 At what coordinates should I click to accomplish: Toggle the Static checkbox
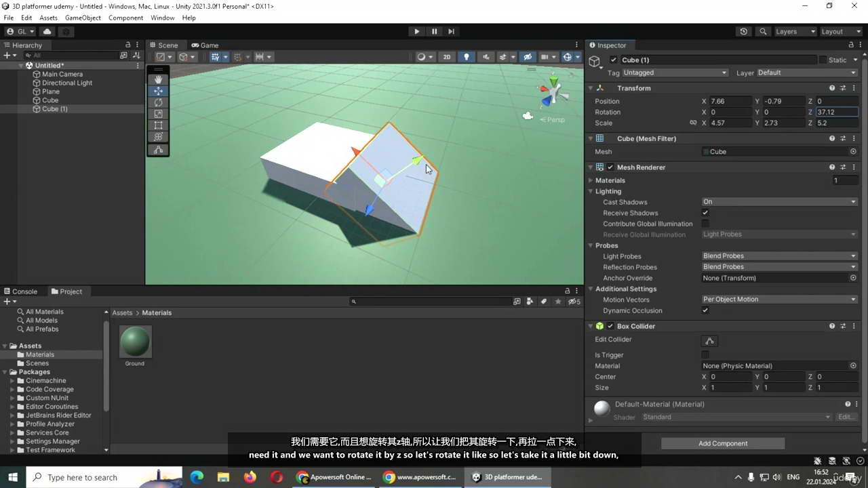click(x=823, y=60)
